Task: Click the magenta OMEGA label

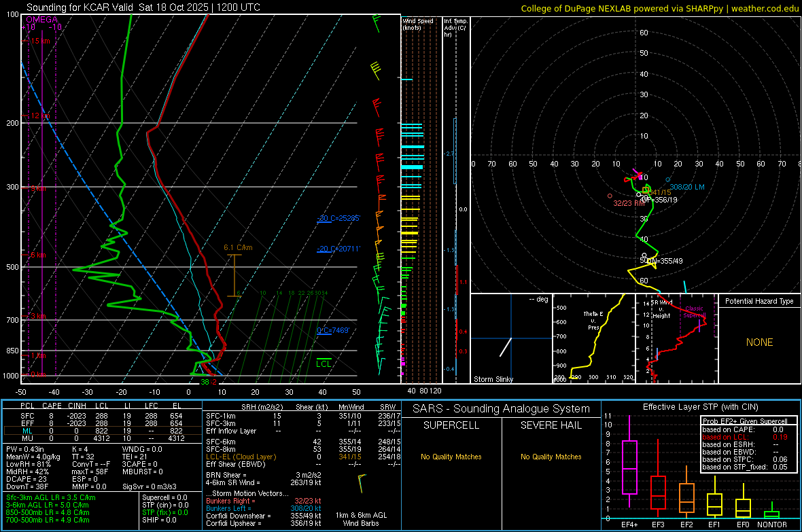Action: tap(41, 20)
